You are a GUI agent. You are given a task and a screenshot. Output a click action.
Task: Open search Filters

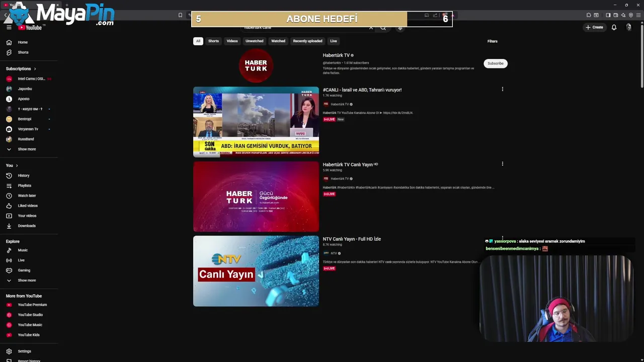point(492,41)
